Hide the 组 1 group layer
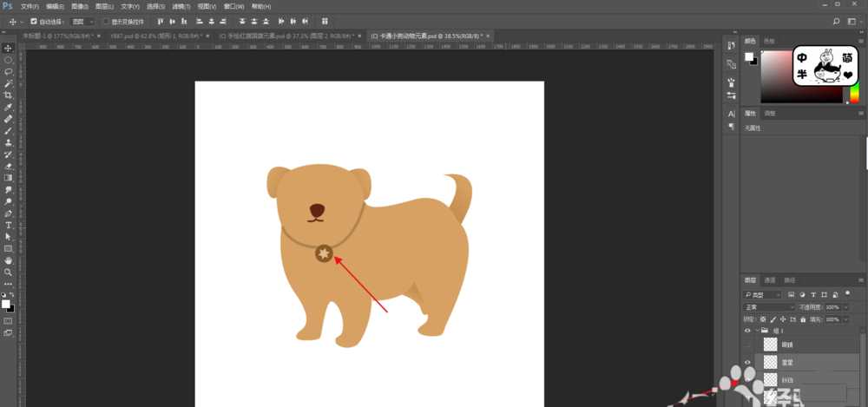868x407 pixels. (x=747, y=331)
